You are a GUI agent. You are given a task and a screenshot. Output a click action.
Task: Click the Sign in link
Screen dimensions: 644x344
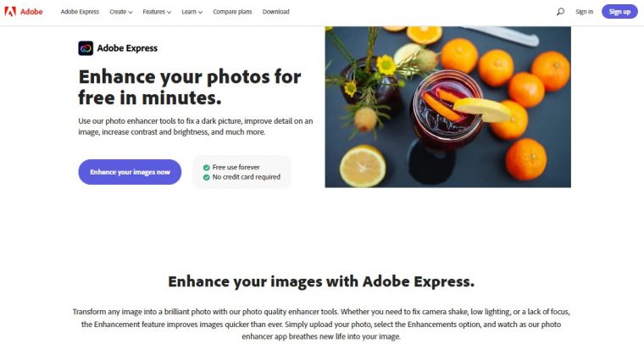584,12
